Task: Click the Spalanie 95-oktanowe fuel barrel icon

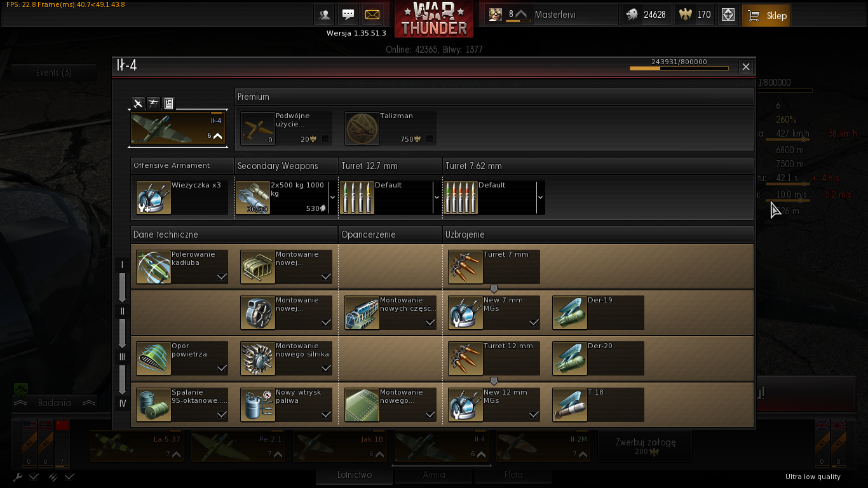Action: pyautogui.click(x=154, y=405)
